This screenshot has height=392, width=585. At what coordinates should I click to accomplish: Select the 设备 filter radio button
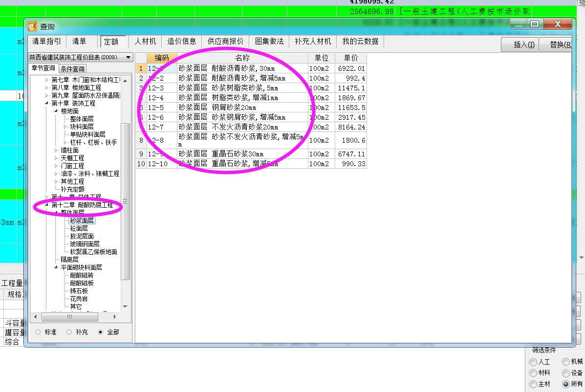pos(566,373)
